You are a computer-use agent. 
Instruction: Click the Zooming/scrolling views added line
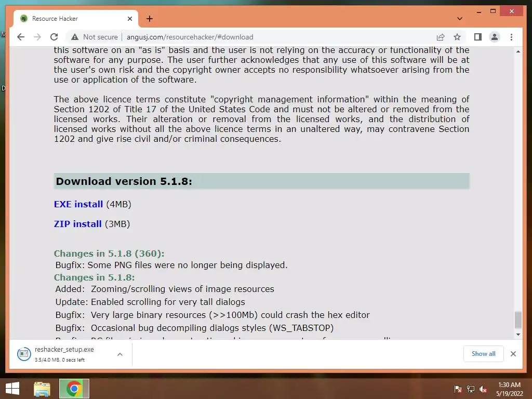[x=165, y=289]
